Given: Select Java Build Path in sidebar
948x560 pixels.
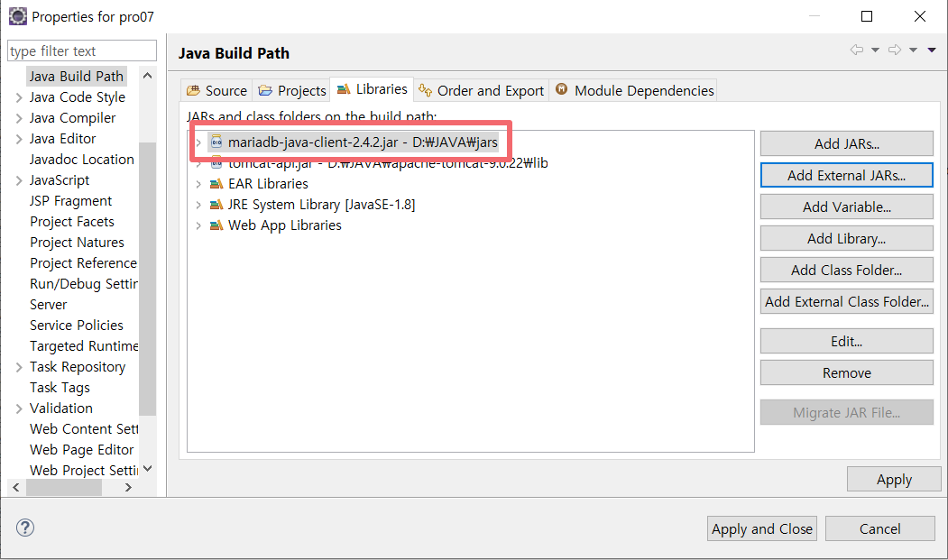Looking at the screenshot, I should click(x=76, y=76).
